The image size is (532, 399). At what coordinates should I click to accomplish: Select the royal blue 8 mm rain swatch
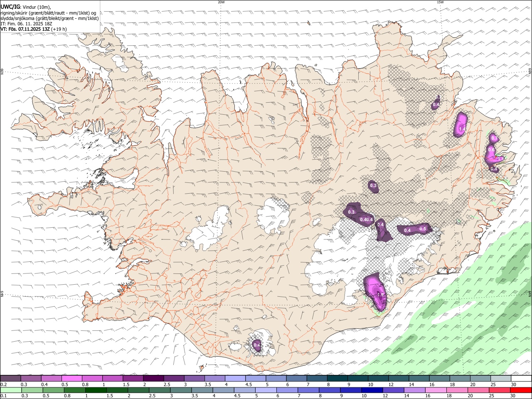(x=330, y=390)
